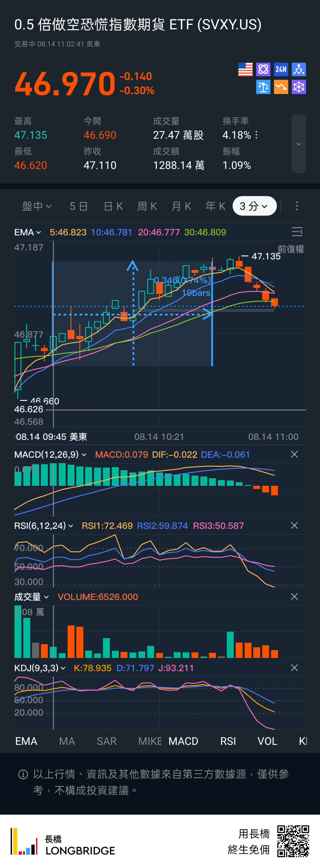
Task: Tap the J:93.211 KDJ readout
Action: (176, 668)
